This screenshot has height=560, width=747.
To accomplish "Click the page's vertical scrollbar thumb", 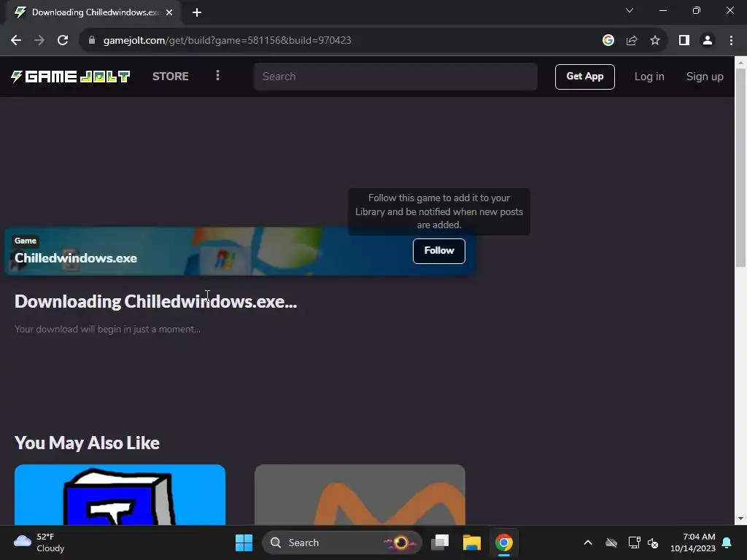I will 741,167.
